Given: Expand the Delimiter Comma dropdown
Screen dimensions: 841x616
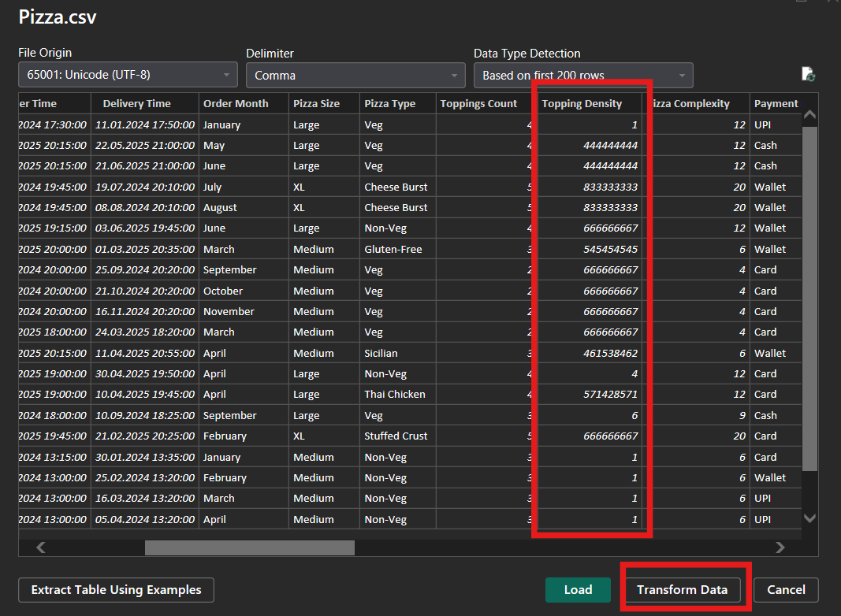Looking at the screenshot, I should pos(355,76).
